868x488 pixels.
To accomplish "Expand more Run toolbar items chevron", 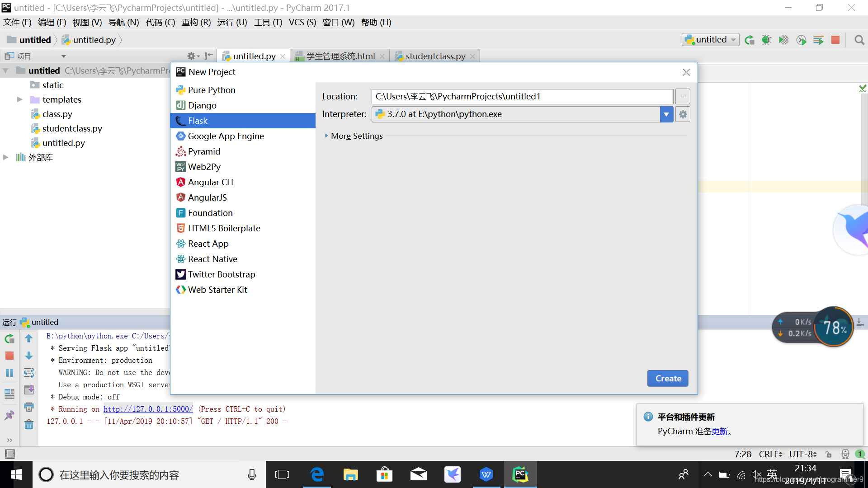I will 9,440.
